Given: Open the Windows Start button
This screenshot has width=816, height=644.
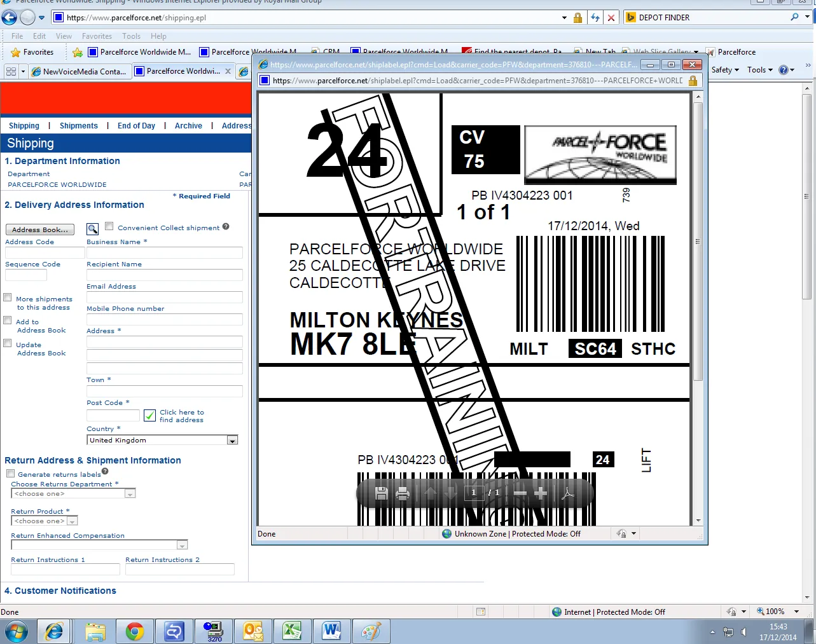Looking at the screenshot, I should [16, 631].
